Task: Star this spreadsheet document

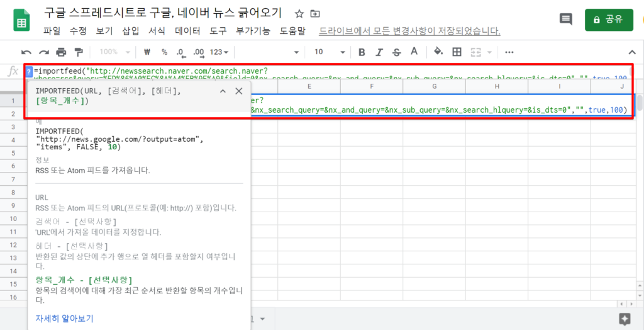Action: click(299, 14)
